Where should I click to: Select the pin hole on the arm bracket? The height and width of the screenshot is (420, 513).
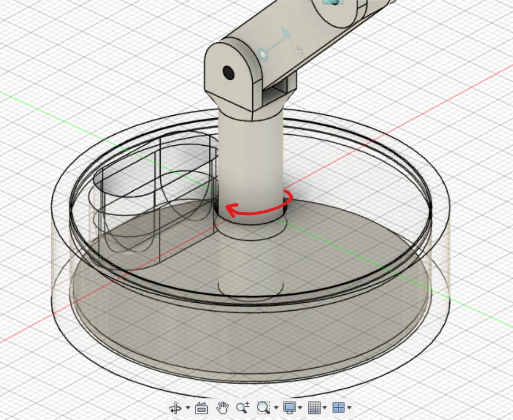228,72
